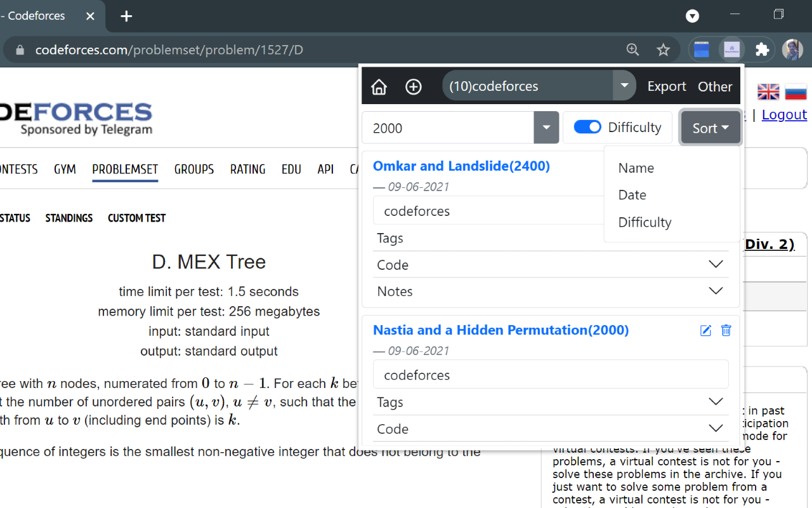The image size is (812, 508).
Task: Switch site language to Russian flag
Action: pos(796,92)
